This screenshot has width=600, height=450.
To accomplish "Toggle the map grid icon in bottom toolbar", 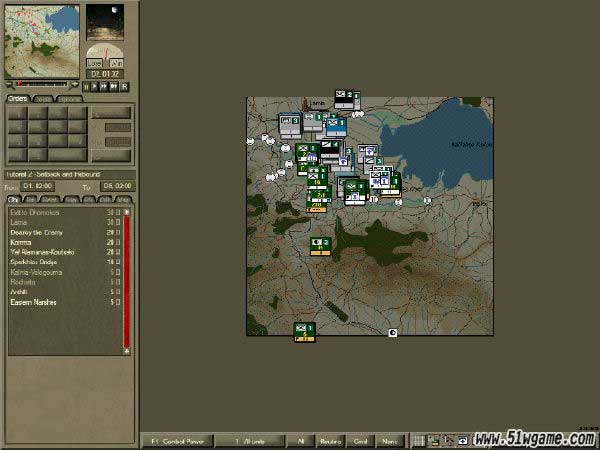I will [419, 441].
